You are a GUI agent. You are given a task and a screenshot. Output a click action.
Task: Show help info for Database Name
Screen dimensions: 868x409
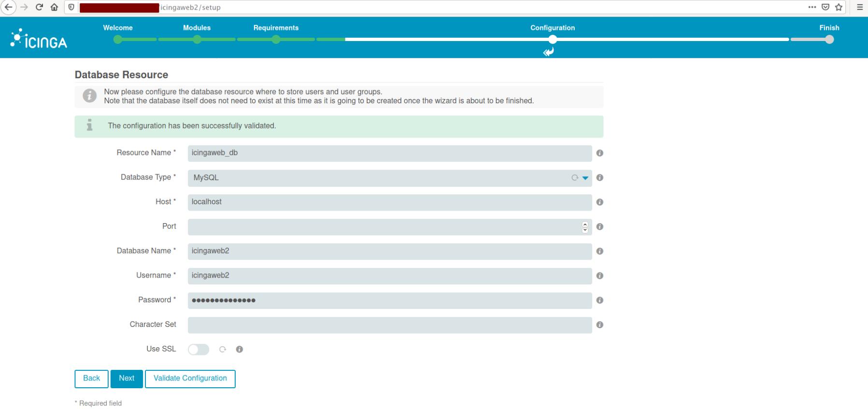(600, 251)
